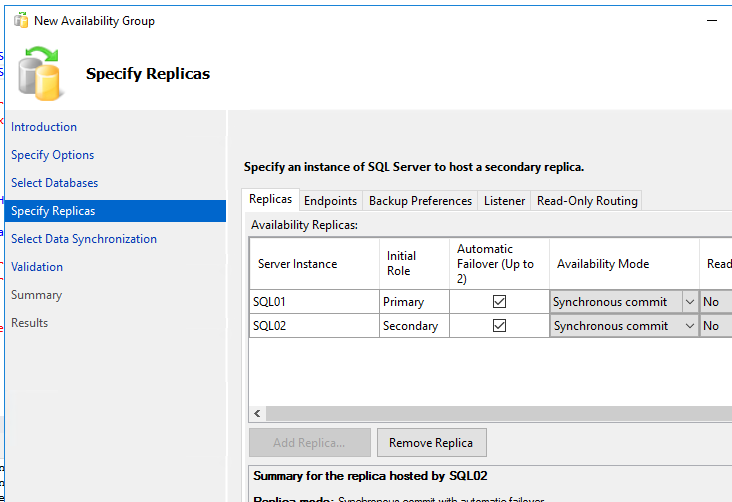Open Select Data Synchronization page

(x=84, y=239)
